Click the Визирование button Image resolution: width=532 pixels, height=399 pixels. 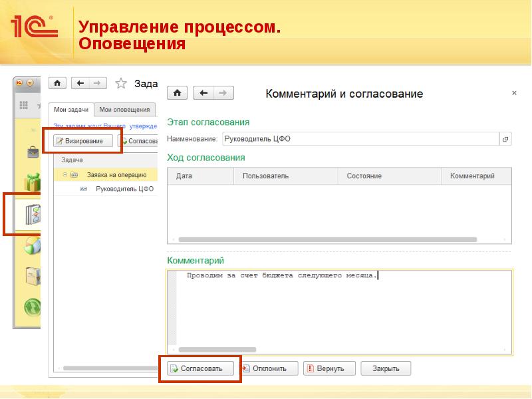click(x=83, y=141)
